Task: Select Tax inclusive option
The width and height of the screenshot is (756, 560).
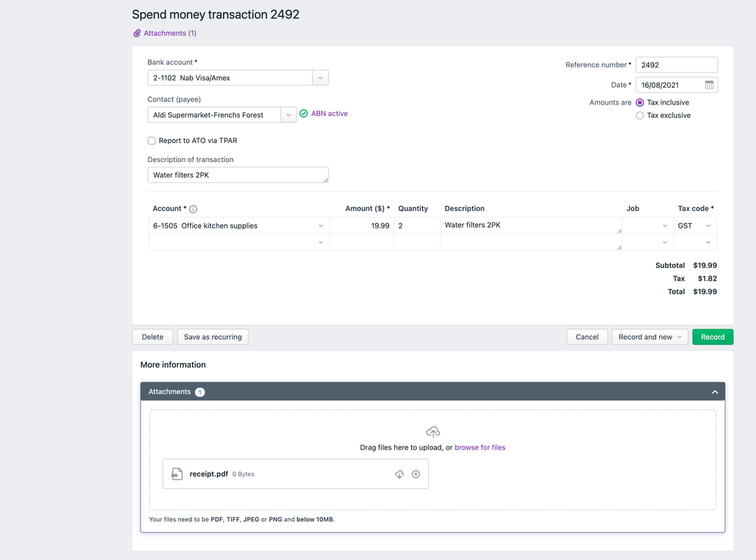Action: point(640,102)
